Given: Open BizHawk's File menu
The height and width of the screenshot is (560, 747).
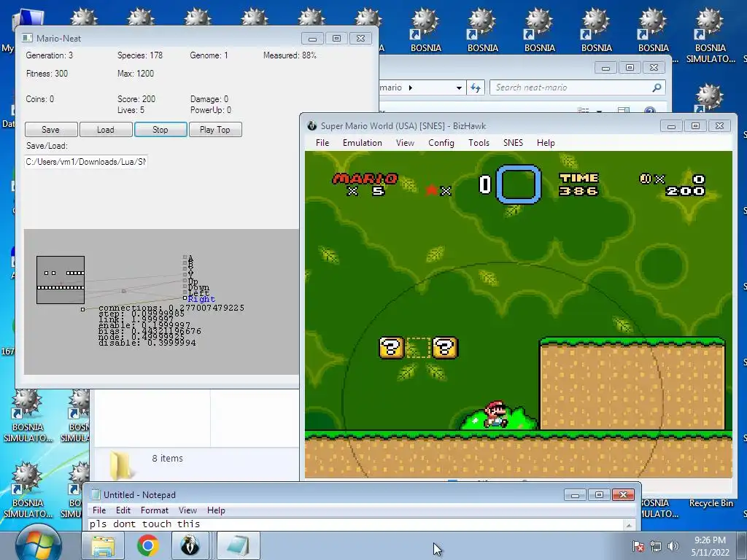Looking at the screenshot, I should coord(322,143).
